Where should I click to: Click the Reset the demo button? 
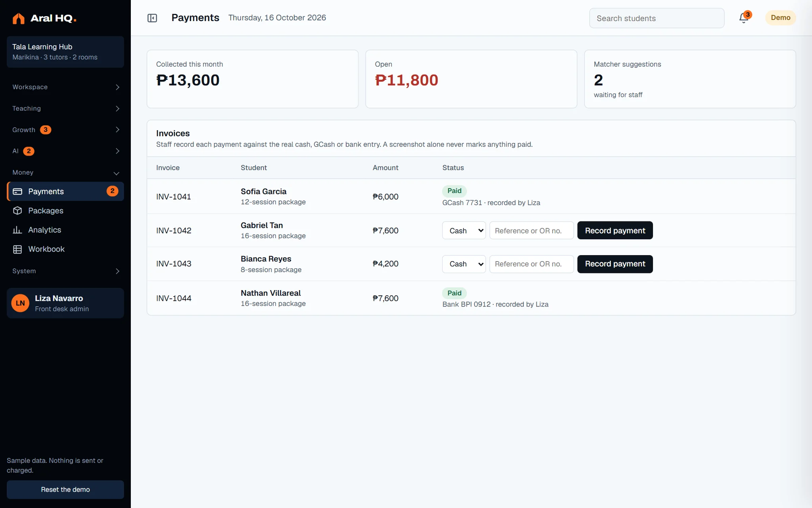tap(65, 490)
